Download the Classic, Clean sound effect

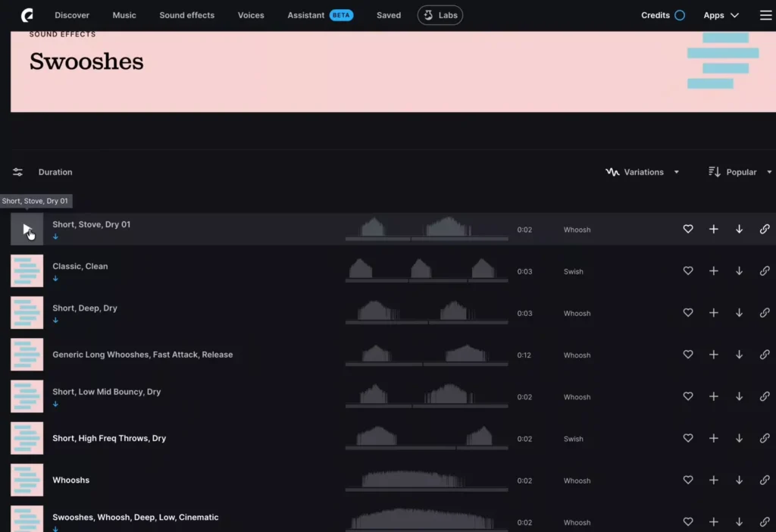739,271
